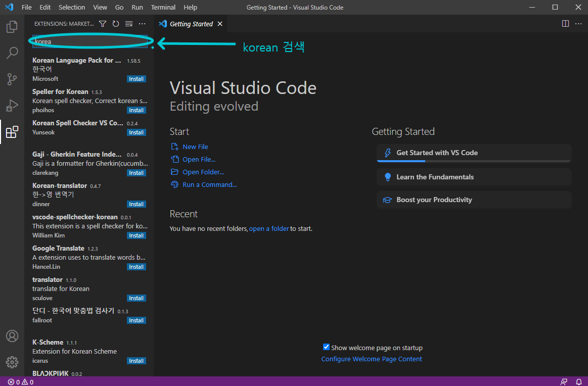Clear extensions search results icon
Image resolution: width=588 pixels, height=386 pixels.
click(128, 24)
